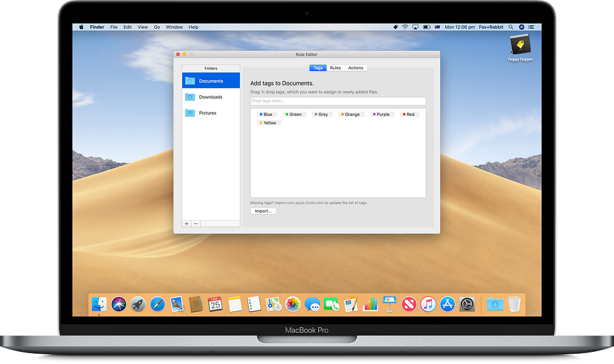Switch to the Actions tab
This screenshot has width=614, height=364.
click(x=355, y=67)
